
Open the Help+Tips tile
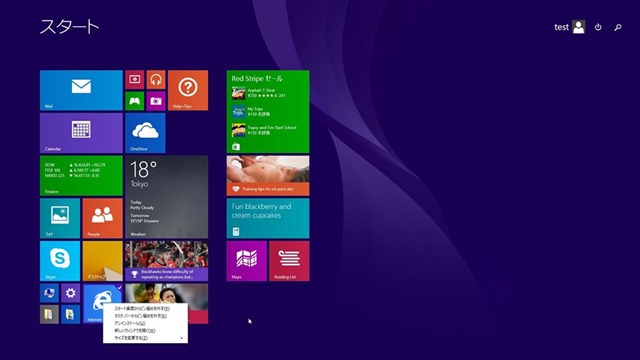[x=188, y=90]
